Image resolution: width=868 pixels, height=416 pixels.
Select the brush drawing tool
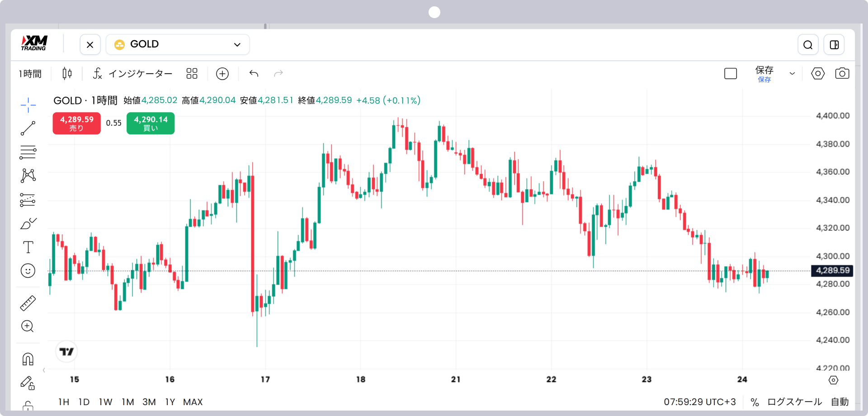coord(28,223)
